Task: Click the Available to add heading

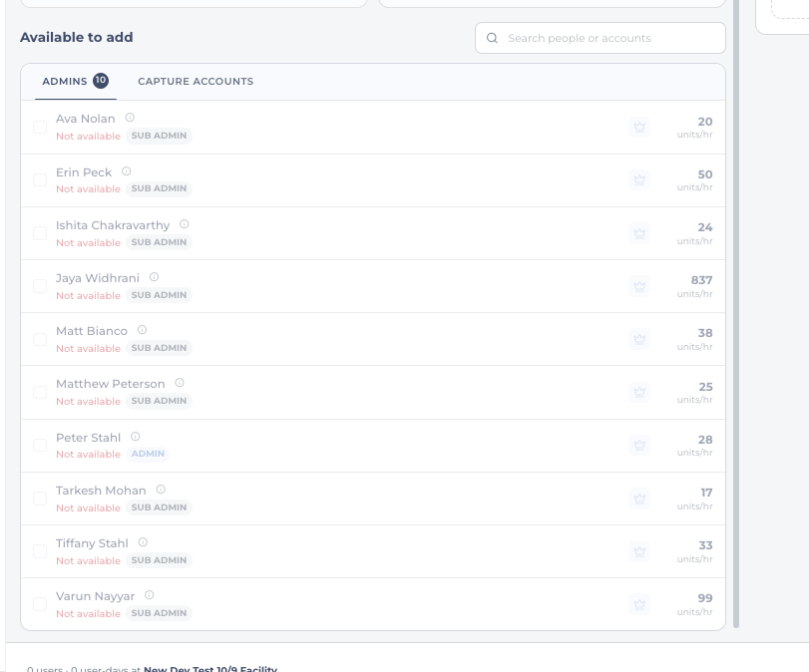Action: pos(77,37)
